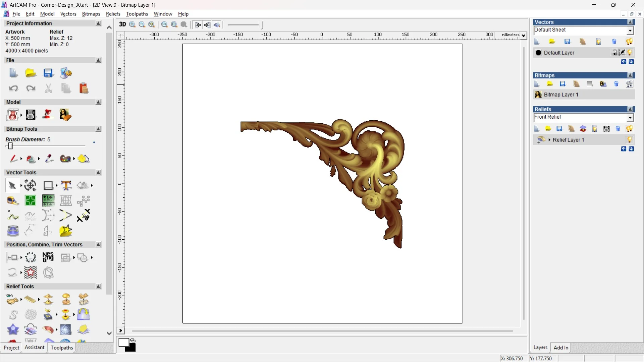Image resolution: width=644 pixels, height=362 pixels.
Task: Select the Nesting vectors tool
Action: tap(48, 257)
